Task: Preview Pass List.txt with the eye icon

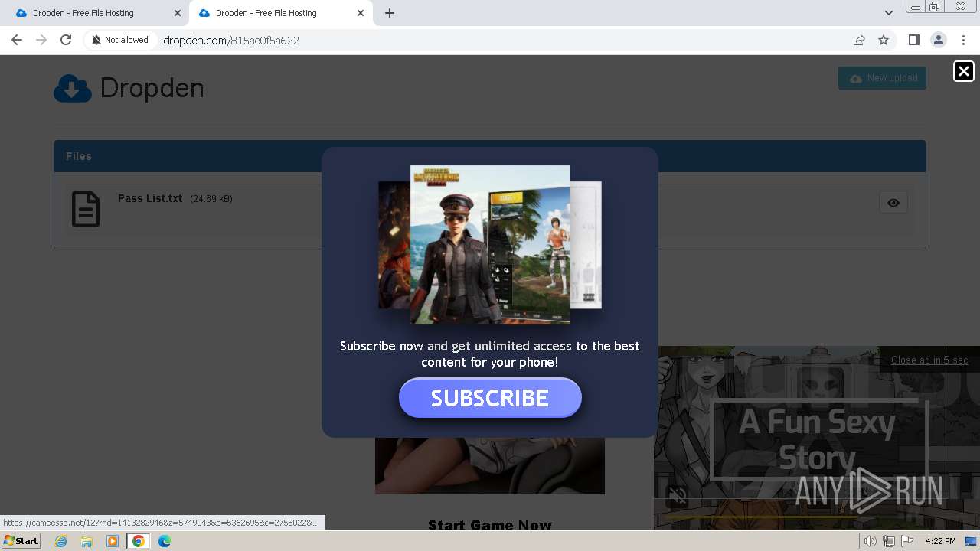Action: tap(893, 203)
